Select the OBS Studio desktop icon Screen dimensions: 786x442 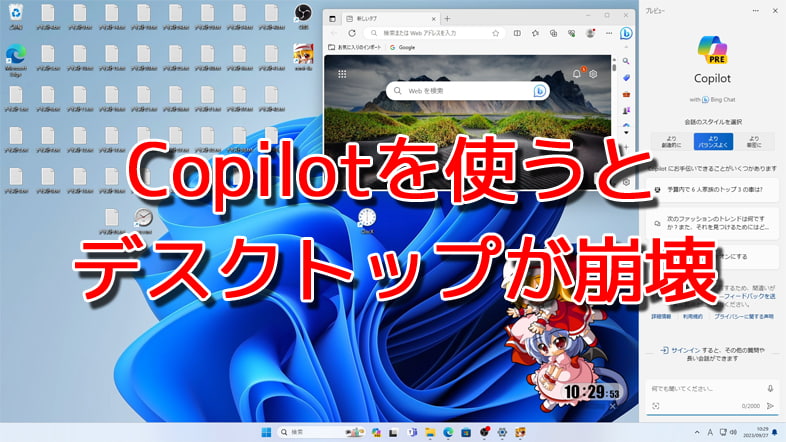(x=303, y=16)
